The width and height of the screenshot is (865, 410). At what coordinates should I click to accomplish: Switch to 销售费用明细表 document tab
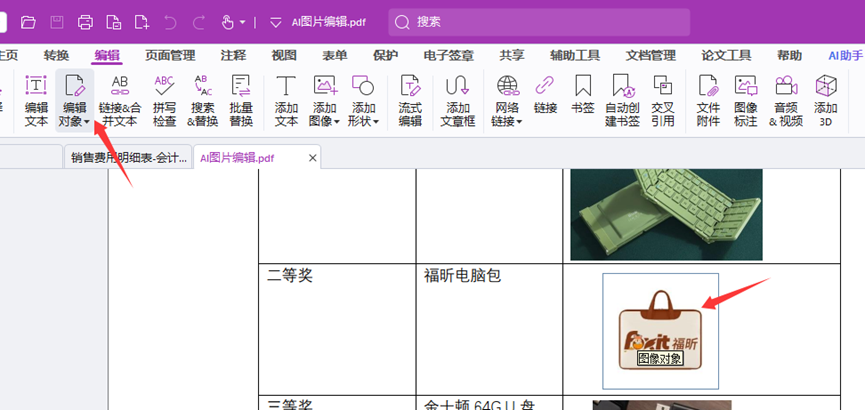(128, 158)
